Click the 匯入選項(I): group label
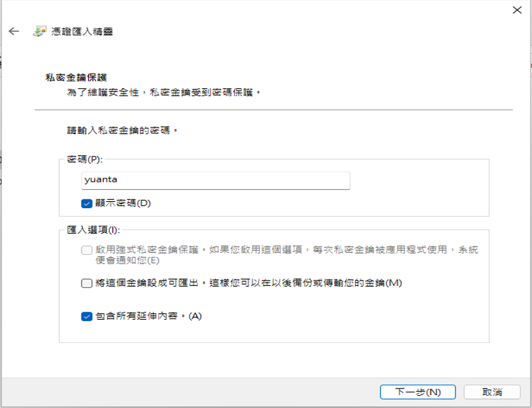This screenshot has height=408, width=532. point(94,230)
